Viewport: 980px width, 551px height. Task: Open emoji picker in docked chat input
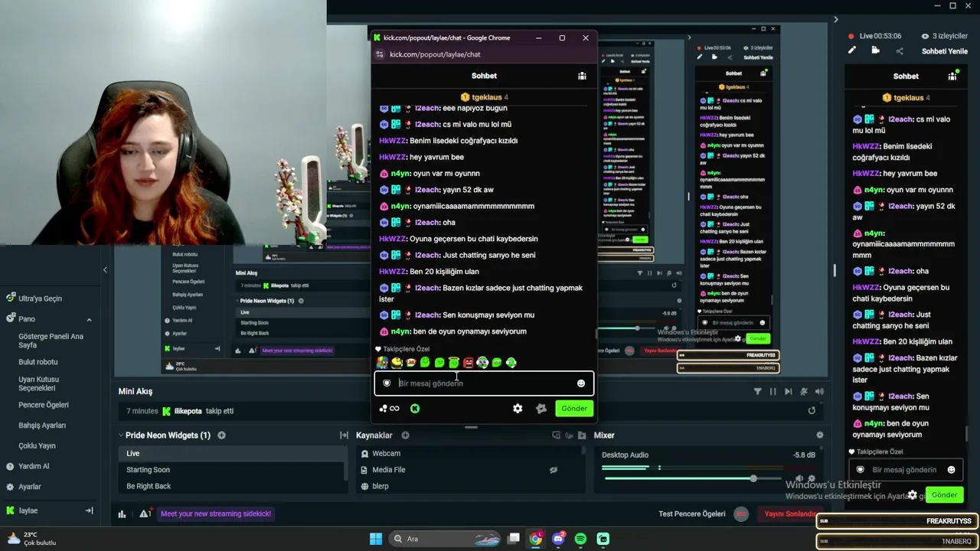951,470
